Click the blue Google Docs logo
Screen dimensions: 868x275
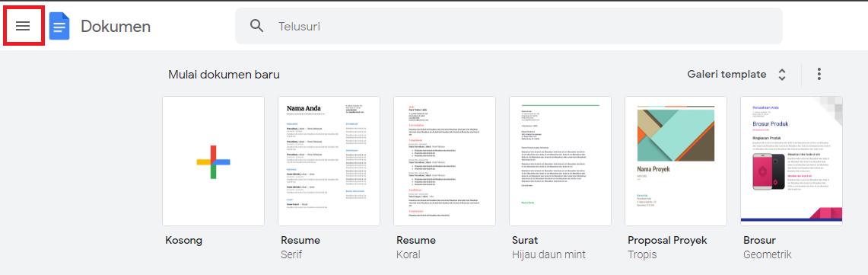pyautogui.click(x=59, y=26)
